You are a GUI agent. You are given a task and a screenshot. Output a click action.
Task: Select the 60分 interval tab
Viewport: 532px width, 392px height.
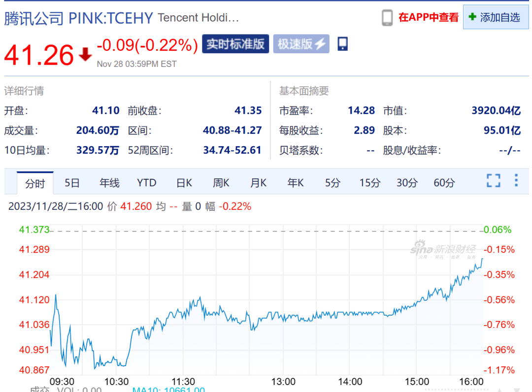coord(444,183)
